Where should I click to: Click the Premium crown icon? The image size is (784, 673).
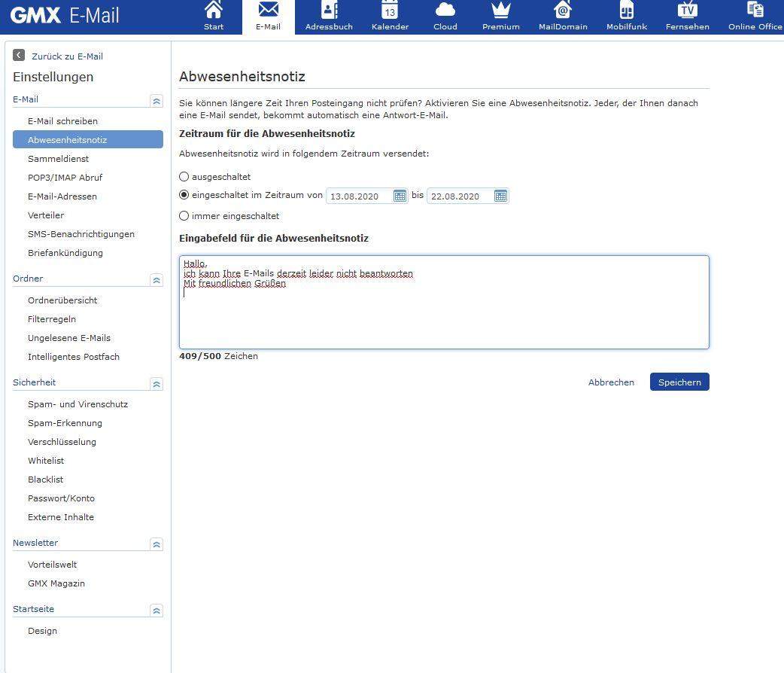pos(500,14)
